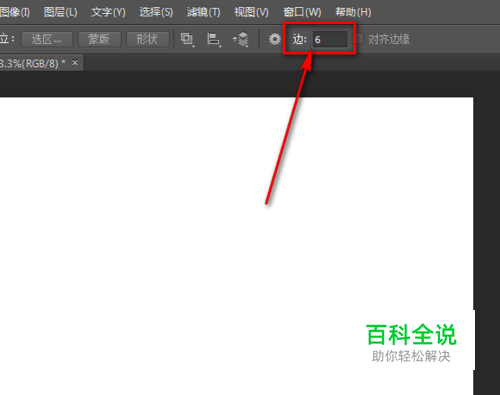Screen dimensions: 500x395
Task: Click the 边 sides input field
Action: (330, 39)
